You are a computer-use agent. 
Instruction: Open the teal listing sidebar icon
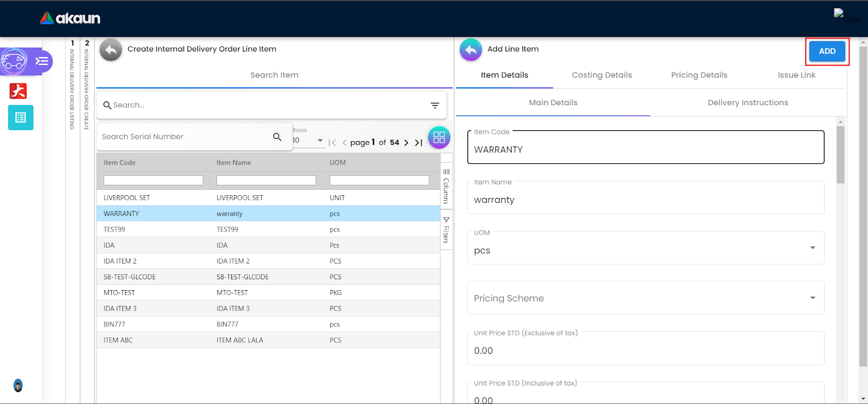click(x=21, y=118)
